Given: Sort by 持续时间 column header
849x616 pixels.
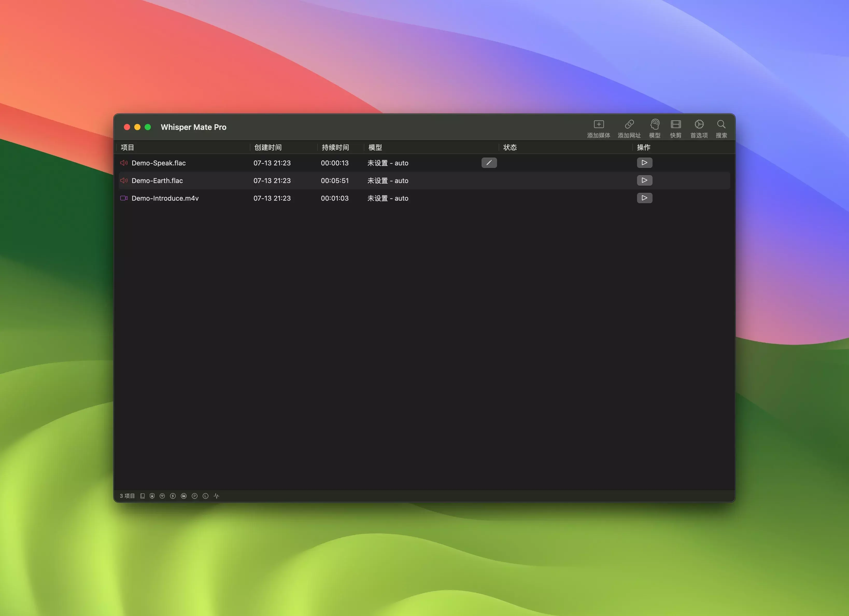Looking at the screenshot, I should coord(335,148).
